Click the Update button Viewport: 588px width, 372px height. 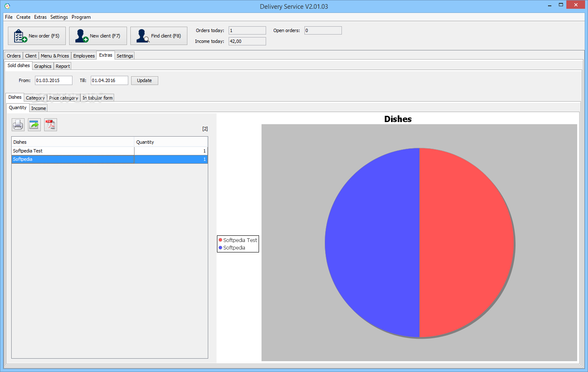tap(145, 80)
